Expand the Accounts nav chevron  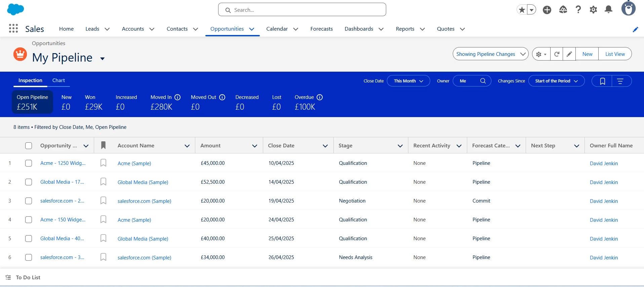152,29
